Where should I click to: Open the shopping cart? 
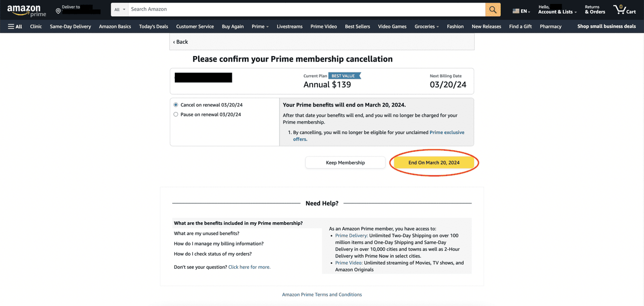click(x=624, y=9)
